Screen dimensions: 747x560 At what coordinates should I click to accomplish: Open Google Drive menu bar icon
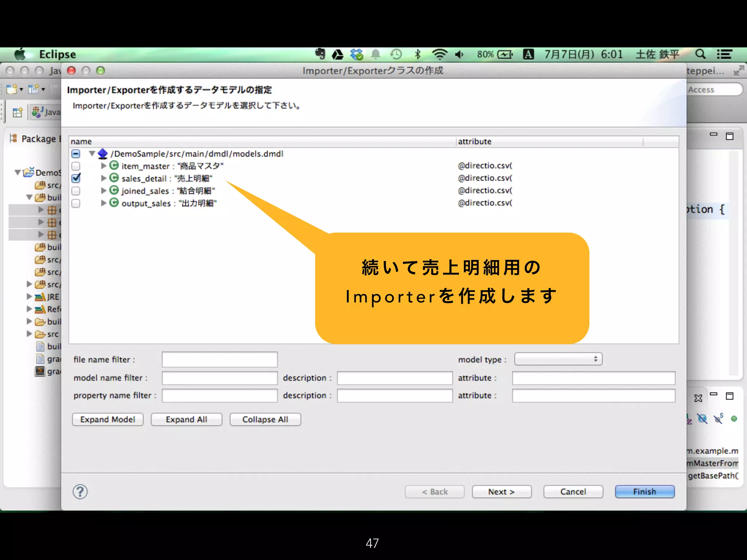(x=337, y=55)
